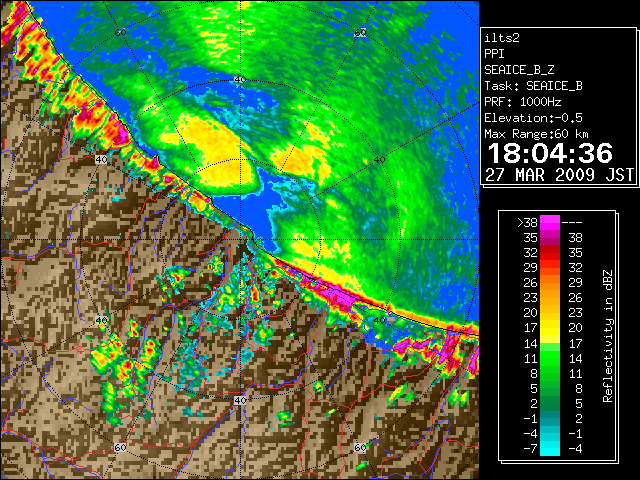Click the Reflectivity in dBZ axis label
This screenshot has width=640, height=480.
pyautogui.click(x=608, y=336)
